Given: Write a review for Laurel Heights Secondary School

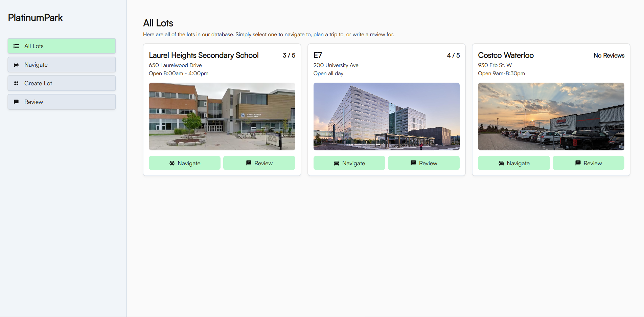Looking at the screenshot, I should pos(259,163).
